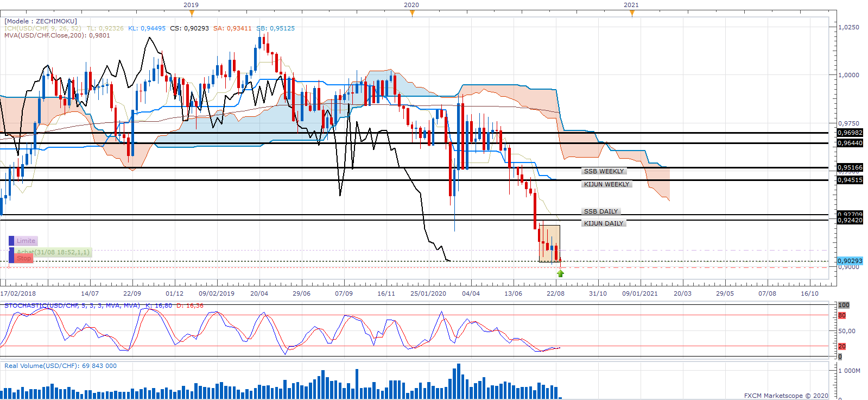Click the 0,95166 price line tag
Image resolution: width=868 pixels, height=400 pixels.
[850, 167]
